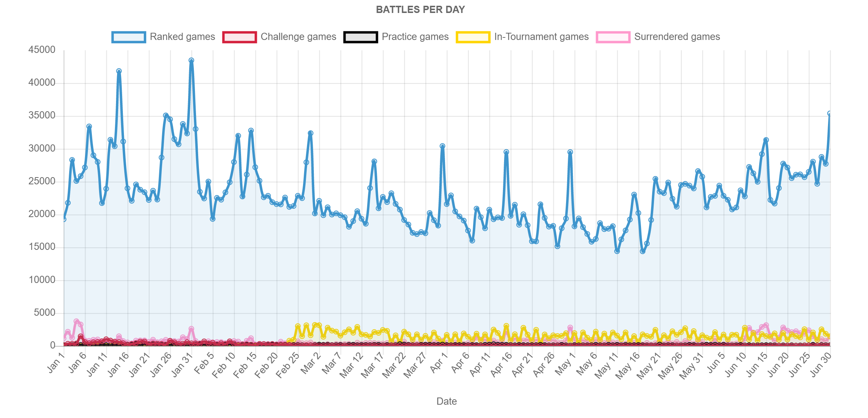Click the Ranked games spike near Mar 1
Screen dimensions: 868x418
[311, 133]
